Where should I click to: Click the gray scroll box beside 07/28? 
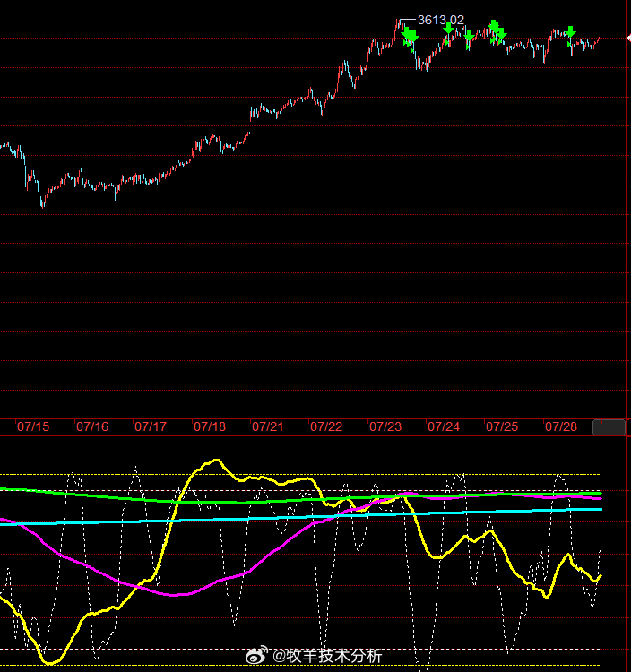(609, 427)
